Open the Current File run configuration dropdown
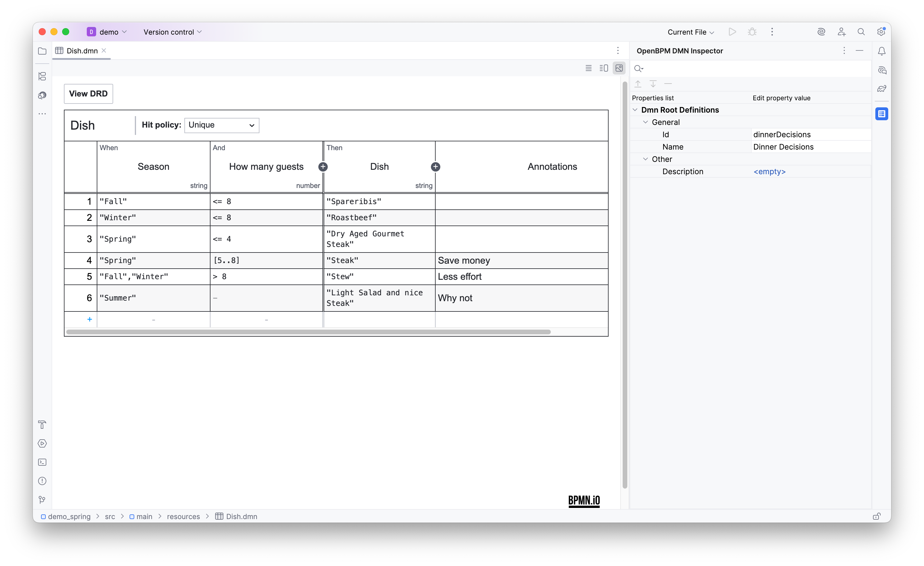The height and width of the screenshot is (566, 924). (x=691, y=32)
